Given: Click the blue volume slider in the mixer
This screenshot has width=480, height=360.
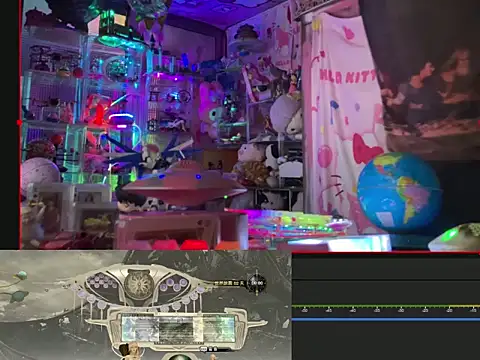Looking at the screenshot, I should pyautogui.click(x=386, y=319).
